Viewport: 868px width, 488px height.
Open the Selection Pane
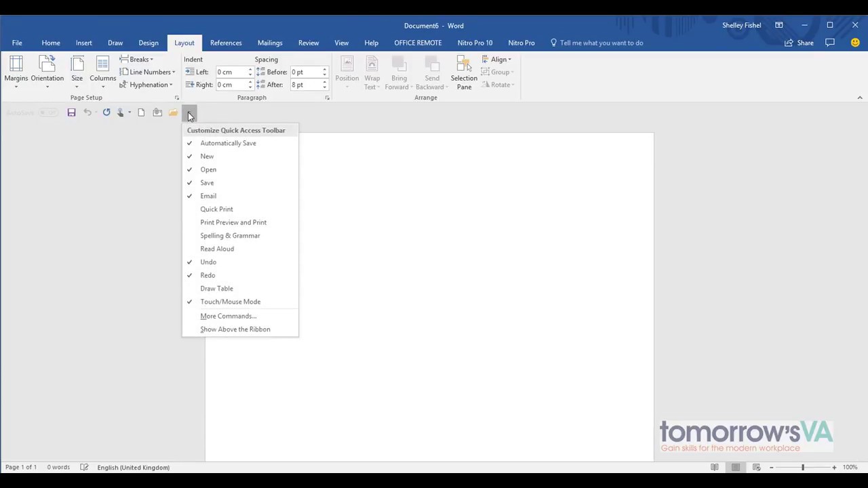point(464,73)
